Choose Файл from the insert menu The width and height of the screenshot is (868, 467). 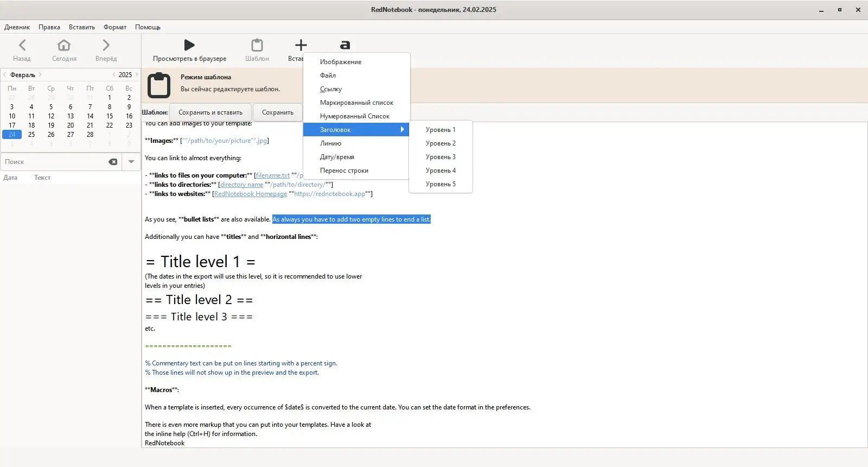click(x=356, y=75)
